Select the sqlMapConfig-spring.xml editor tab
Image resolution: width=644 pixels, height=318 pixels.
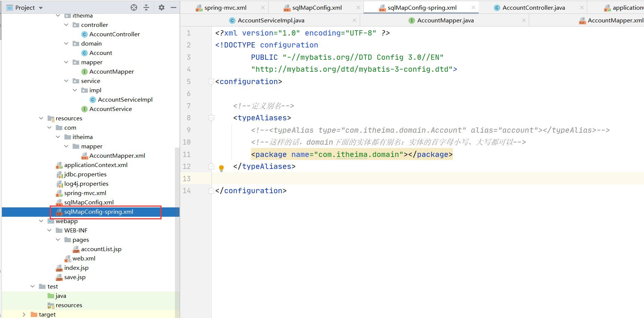click(422, 7)
